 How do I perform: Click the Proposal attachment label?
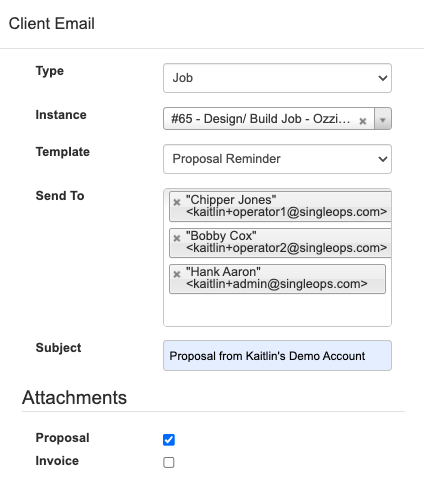coord(62,438)
